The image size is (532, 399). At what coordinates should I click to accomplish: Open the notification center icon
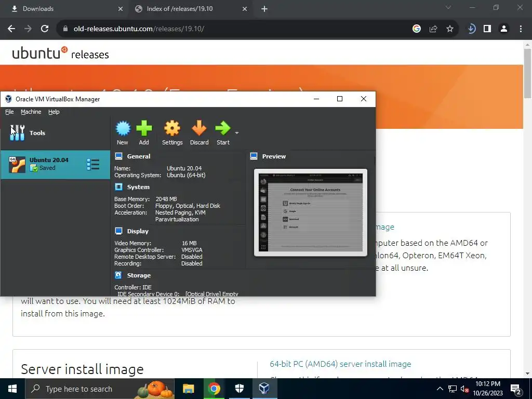point(516,389)
